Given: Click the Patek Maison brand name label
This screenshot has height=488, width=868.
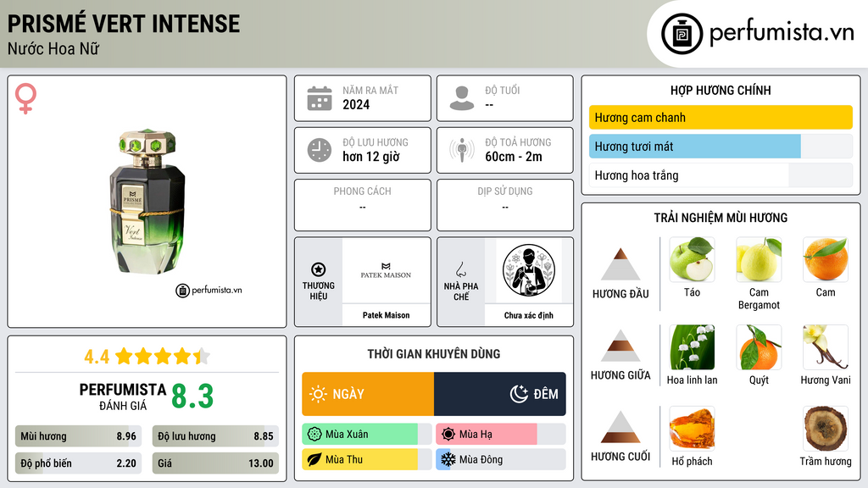Looking at the screenshot, I should tap(386, 315).
